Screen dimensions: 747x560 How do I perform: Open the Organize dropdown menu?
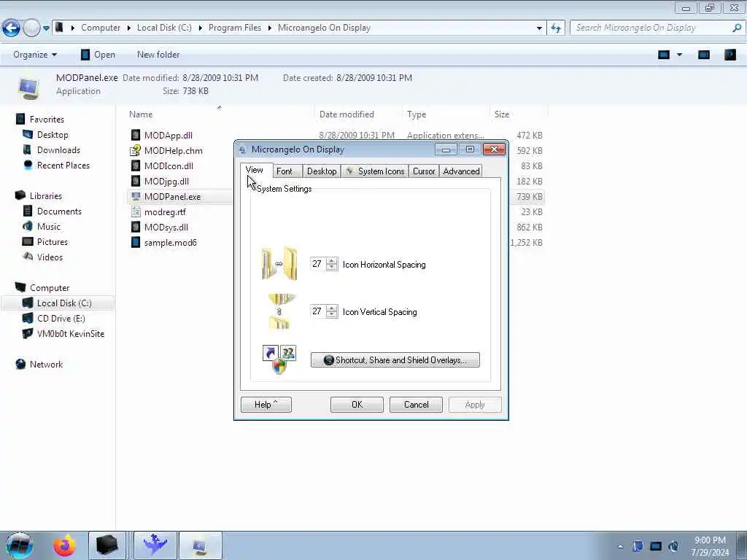pyautogui.click(x=35, y=55)
